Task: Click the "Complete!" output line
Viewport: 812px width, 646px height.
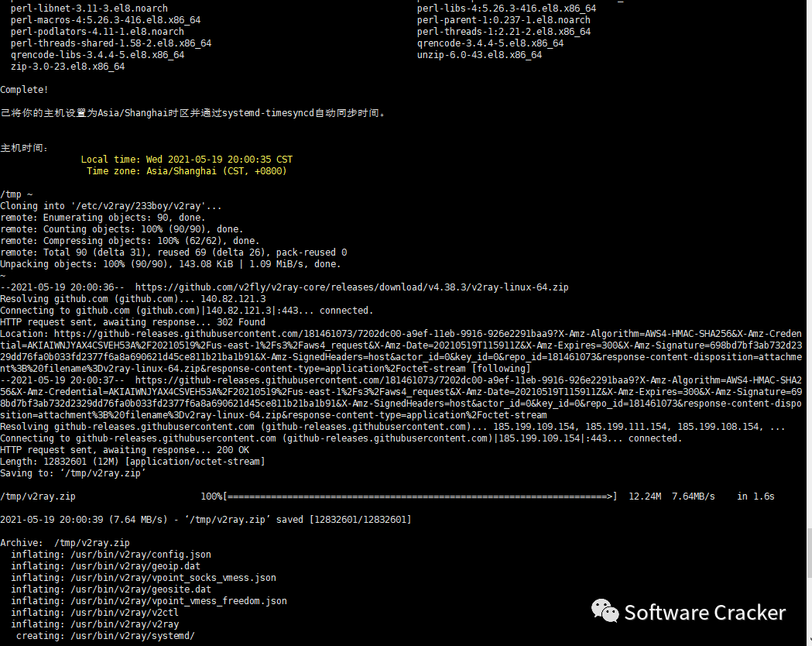Action: 24,90
